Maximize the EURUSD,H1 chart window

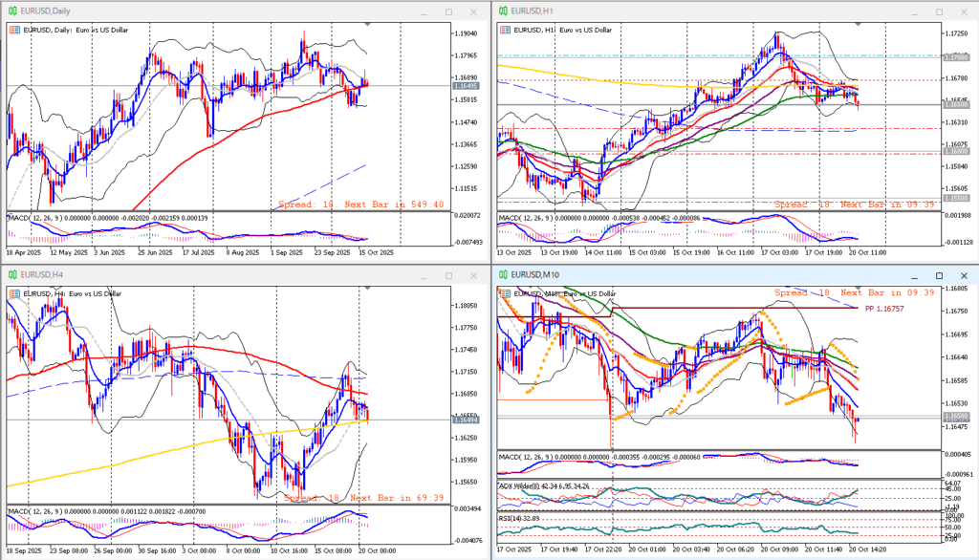click(939, 11)
